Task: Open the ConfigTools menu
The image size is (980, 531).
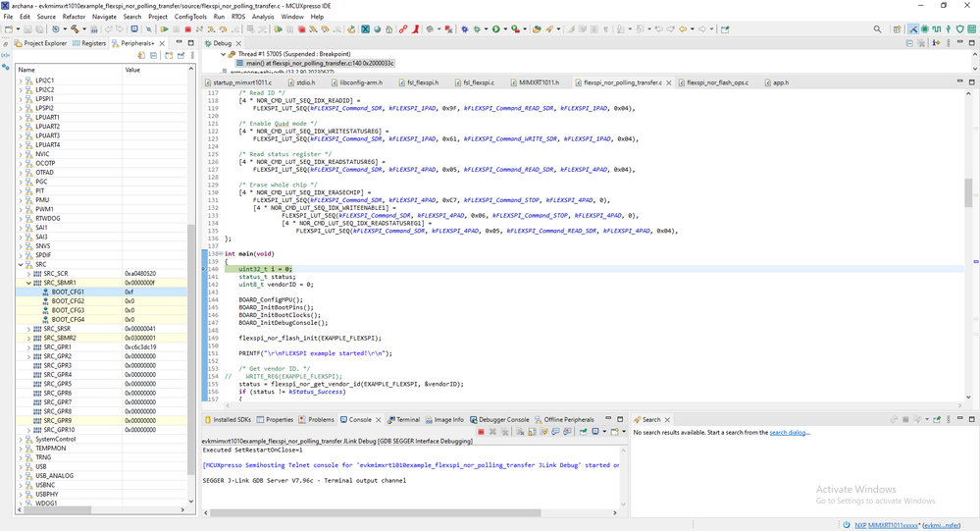Action: [x=190, y=17]
